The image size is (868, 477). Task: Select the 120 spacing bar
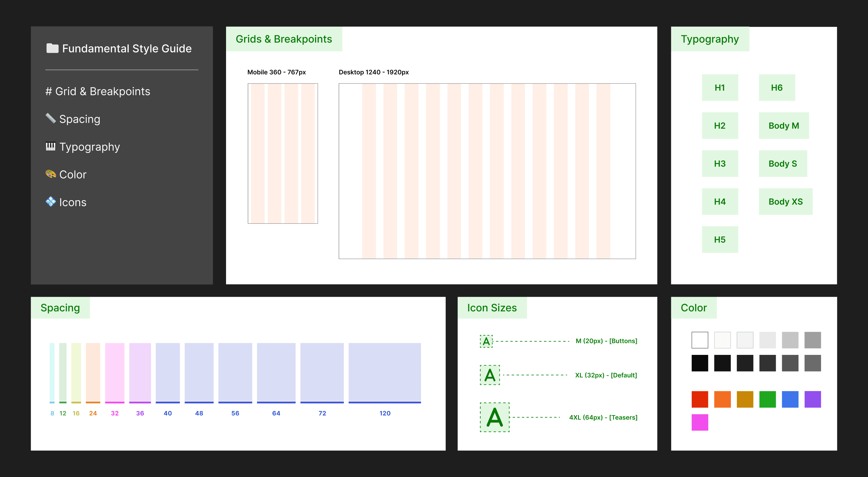point(385,372)
